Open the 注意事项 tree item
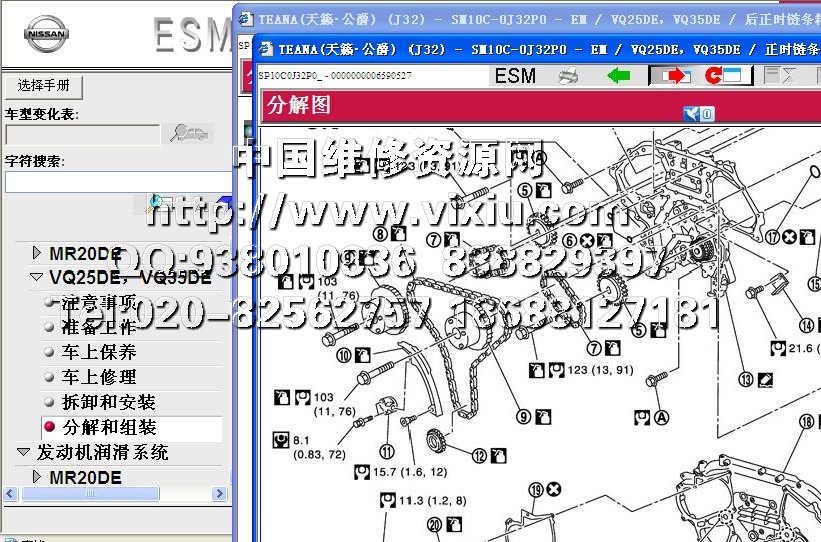Viewport: 821px width, 542px height. click(x=99, y=302)
